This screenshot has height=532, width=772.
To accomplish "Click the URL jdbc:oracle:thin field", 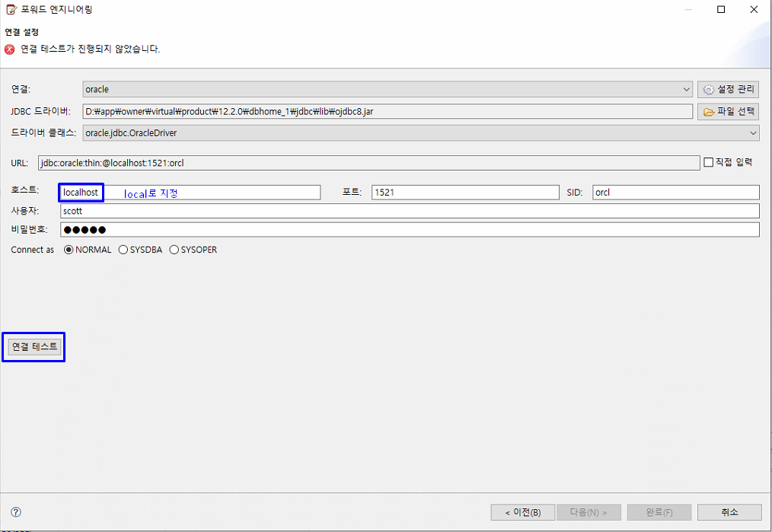I will 368,163.
